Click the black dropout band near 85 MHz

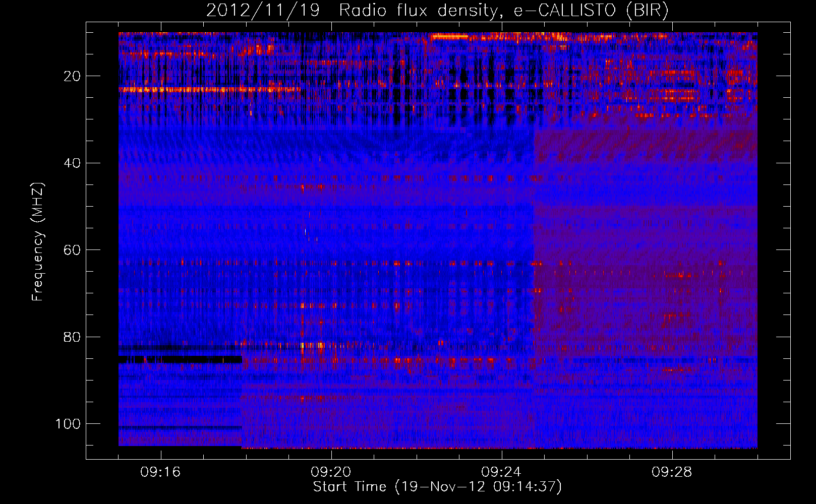coord(181,359)
